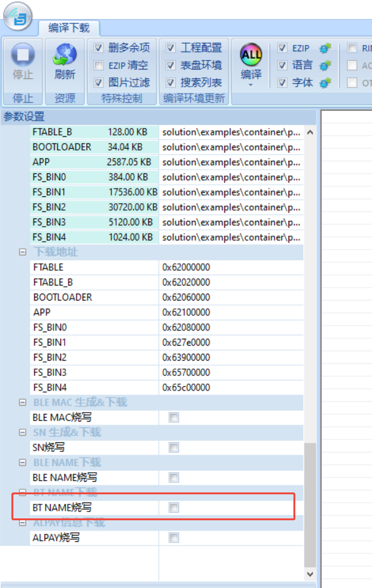Enable the EZIP 清空 checkbox
372x588 pixels.
click(x=98, y=65)
